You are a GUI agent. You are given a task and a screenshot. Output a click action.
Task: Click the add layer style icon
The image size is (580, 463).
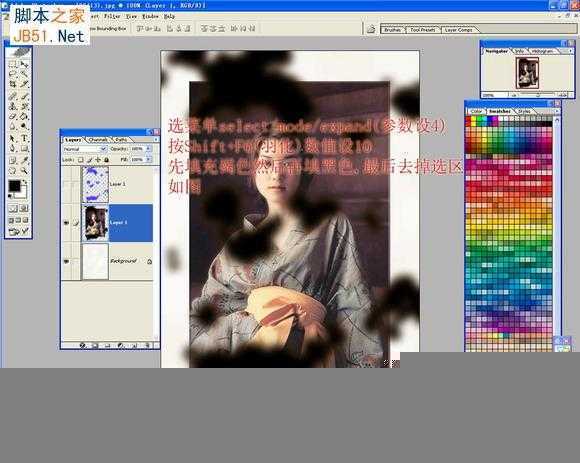pyautogui.click(x=82, y=345)
